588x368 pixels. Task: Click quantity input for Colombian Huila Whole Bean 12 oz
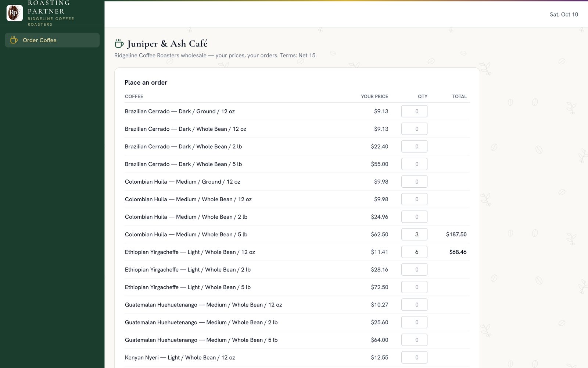[414, 199]
